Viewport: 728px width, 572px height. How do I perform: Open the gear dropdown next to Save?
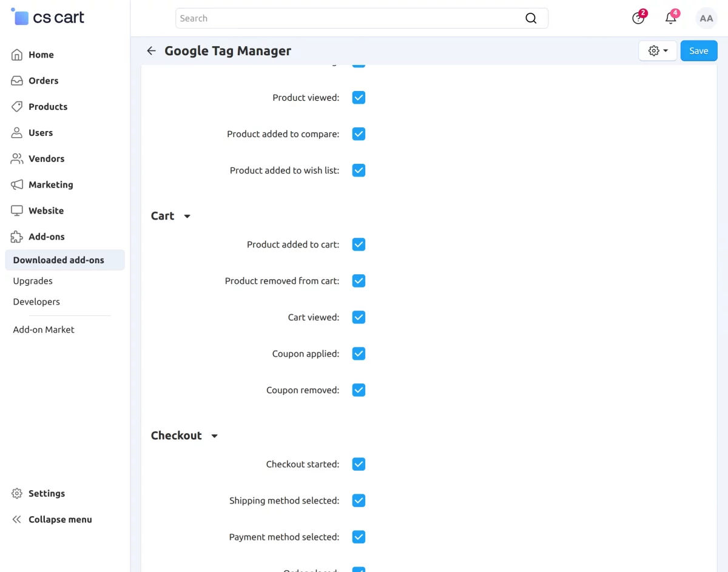coord(658,51)
